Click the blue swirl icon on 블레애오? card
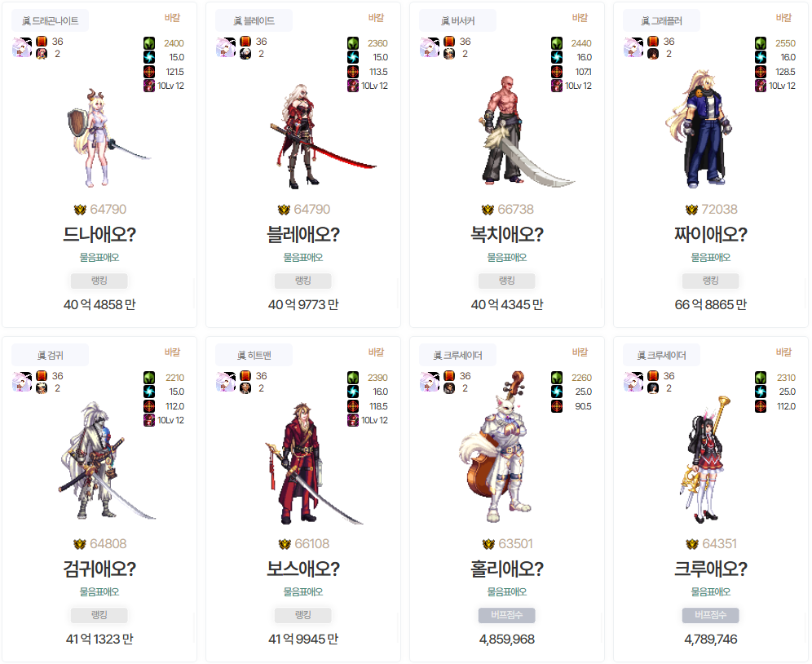The height and width of the screenshot is (664, 812). click(353, 57)
